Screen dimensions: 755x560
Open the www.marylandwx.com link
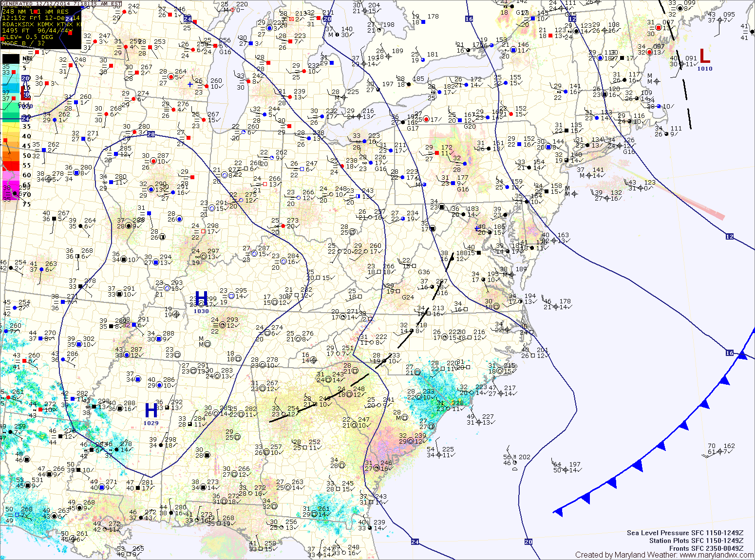[716, 555]
